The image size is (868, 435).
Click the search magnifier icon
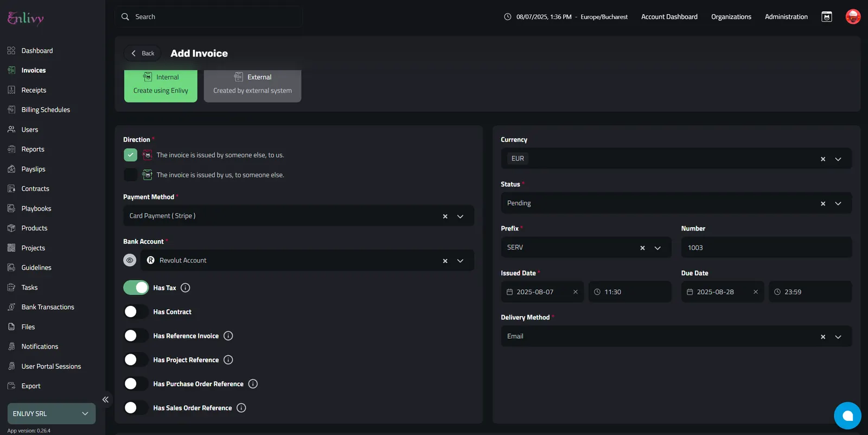pos(125,17)
